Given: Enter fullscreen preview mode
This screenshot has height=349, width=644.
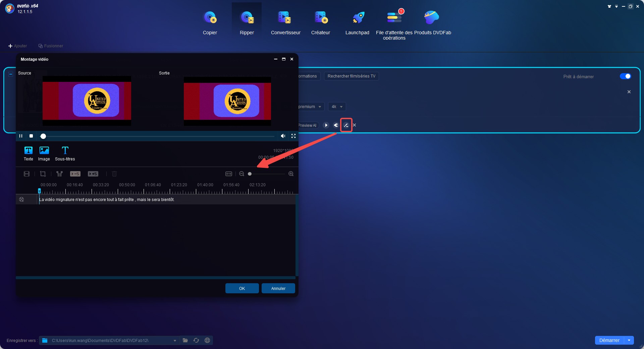Looking at the screenshot, I should [293, 136].
